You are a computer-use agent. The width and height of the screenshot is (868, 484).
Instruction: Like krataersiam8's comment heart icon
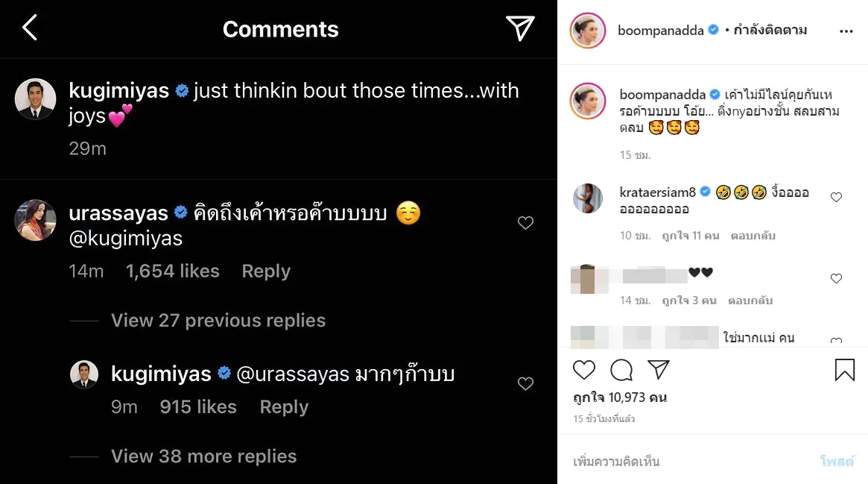pyautogui.click(x=836, y=198)
